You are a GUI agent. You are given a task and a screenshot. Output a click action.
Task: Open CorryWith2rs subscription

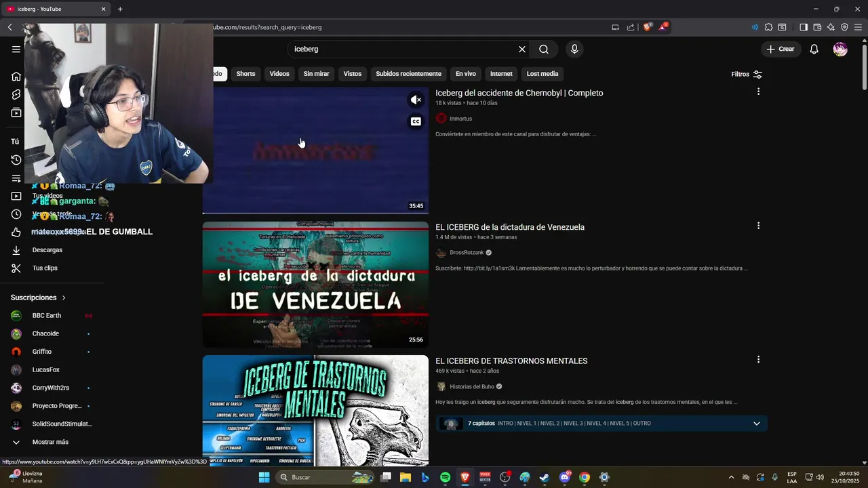52,388
